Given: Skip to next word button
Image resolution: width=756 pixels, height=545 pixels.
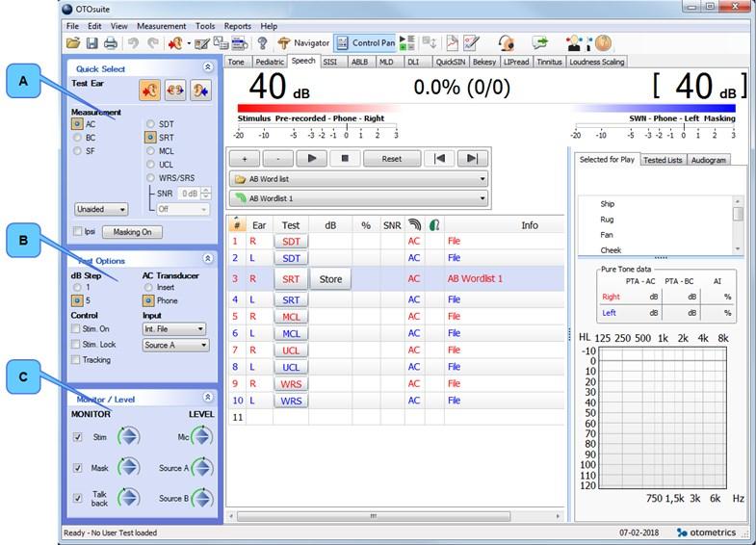Looking at the screenshot, I should (472, 159).
